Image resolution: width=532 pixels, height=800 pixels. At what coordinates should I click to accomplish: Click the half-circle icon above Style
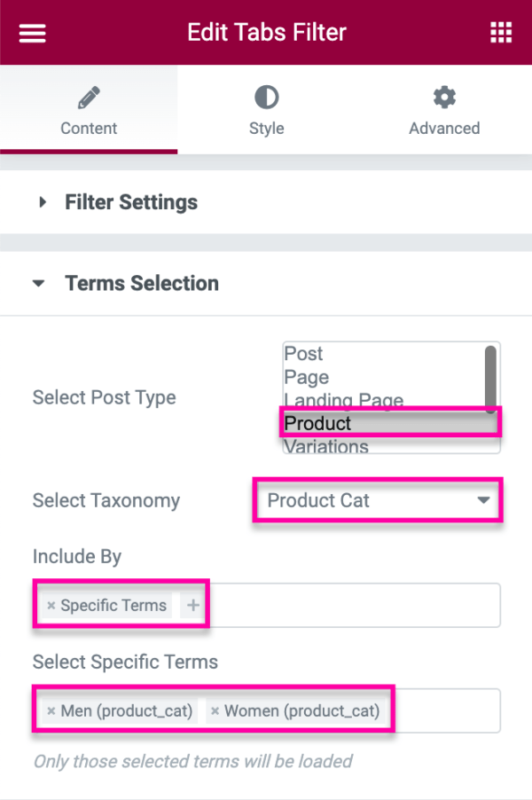coord(266,98)
